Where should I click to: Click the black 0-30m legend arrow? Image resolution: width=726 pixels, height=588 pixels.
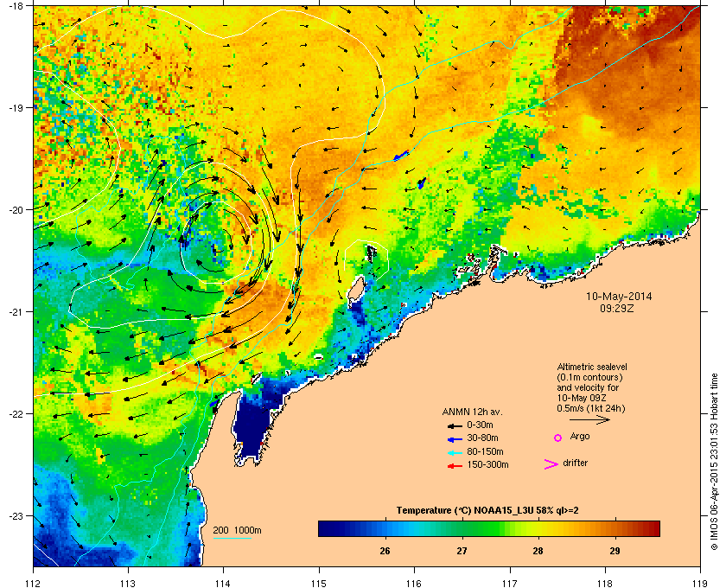coord(455,425)
